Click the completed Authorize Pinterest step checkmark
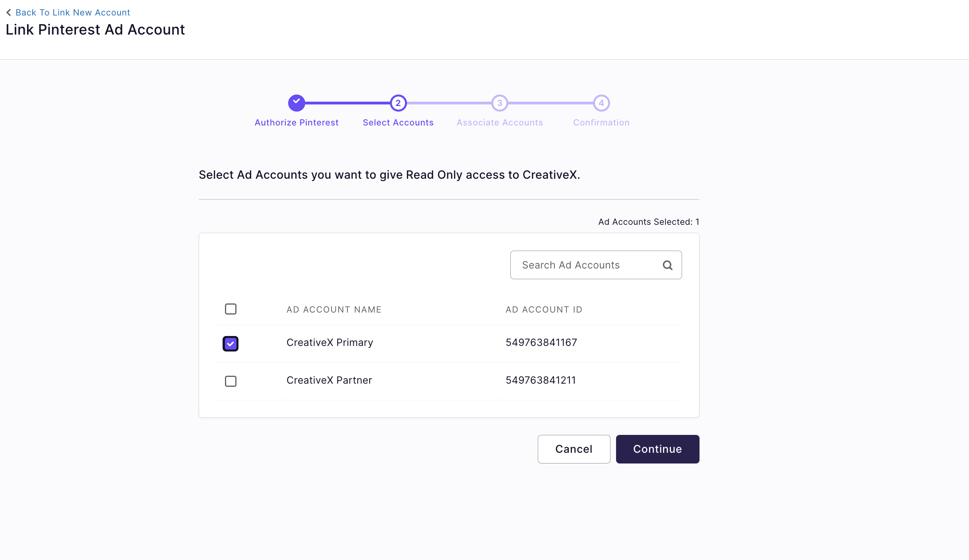Viewport: 969px width, 560px height. coord(297,103)
